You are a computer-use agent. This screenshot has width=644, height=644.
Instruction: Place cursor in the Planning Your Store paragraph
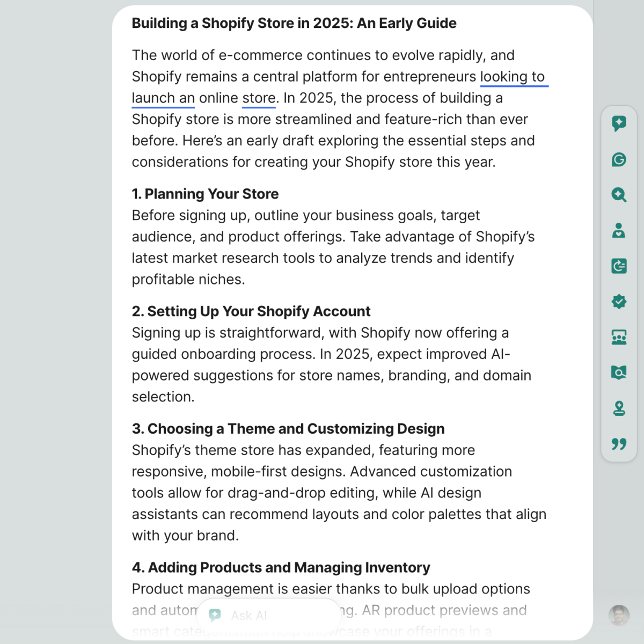coord(322,247)
